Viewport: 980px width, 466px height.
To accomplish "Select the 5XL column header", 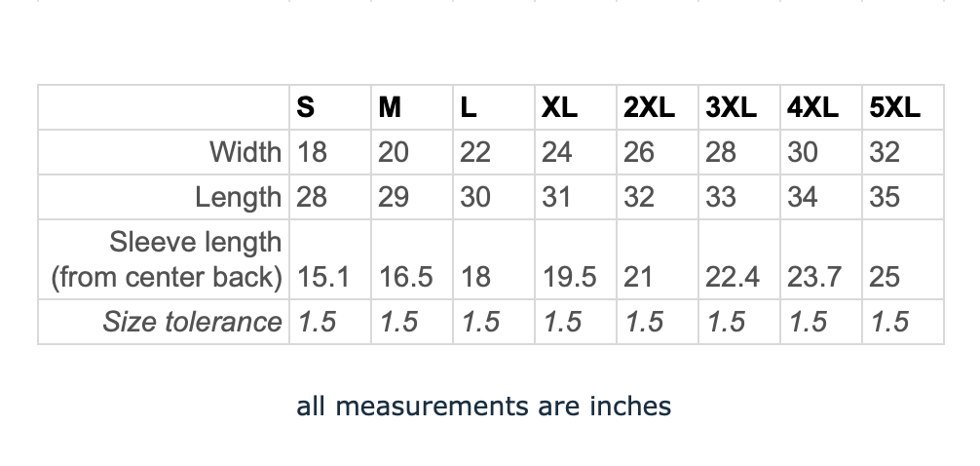I will coord(894,107).
